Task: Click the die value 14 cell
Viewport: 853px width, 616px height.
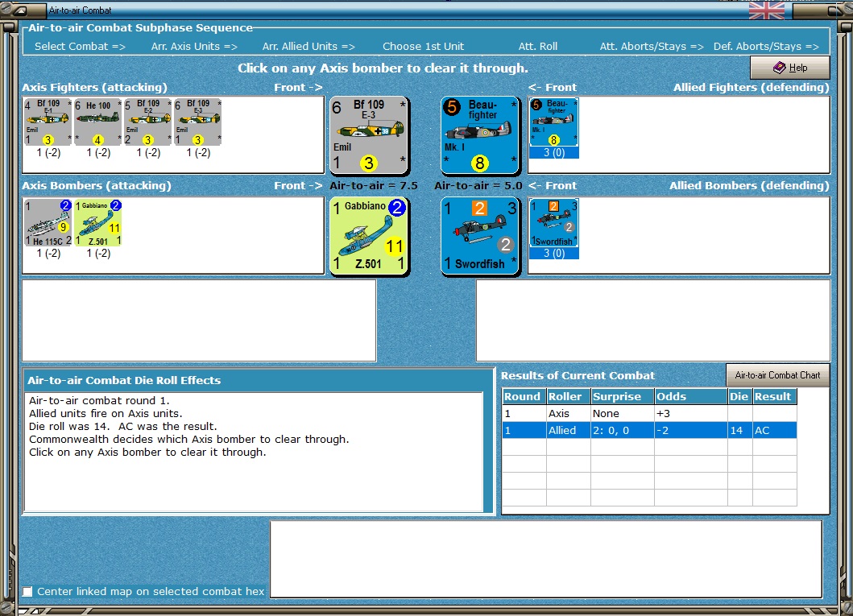Action: pos(740,430)
